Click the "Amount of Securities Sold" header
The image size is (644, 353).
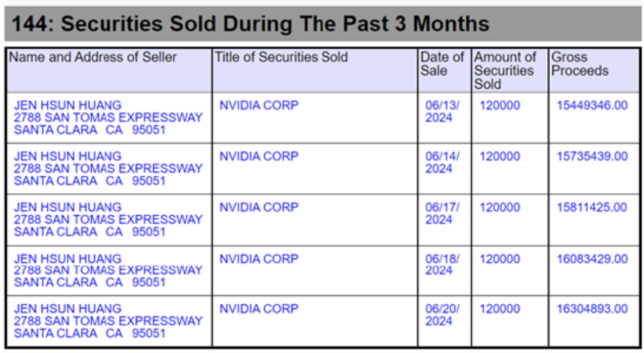505,70
